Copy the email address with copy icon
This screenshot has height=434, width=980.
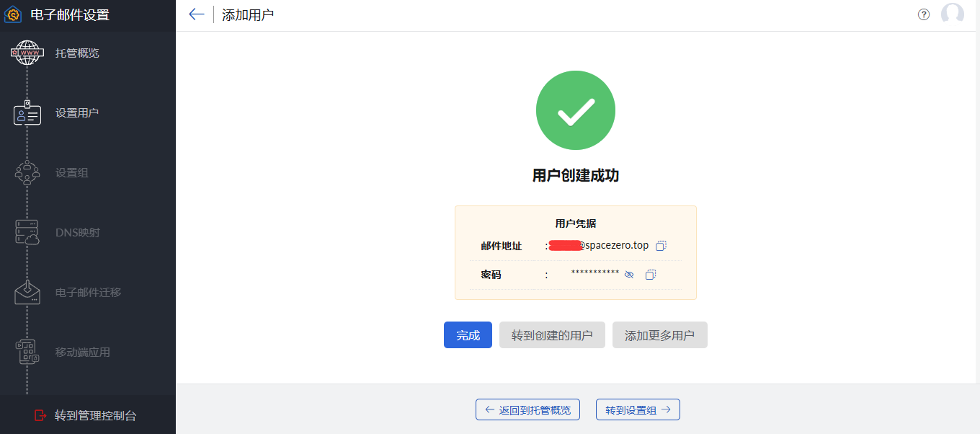coord(661,246)
